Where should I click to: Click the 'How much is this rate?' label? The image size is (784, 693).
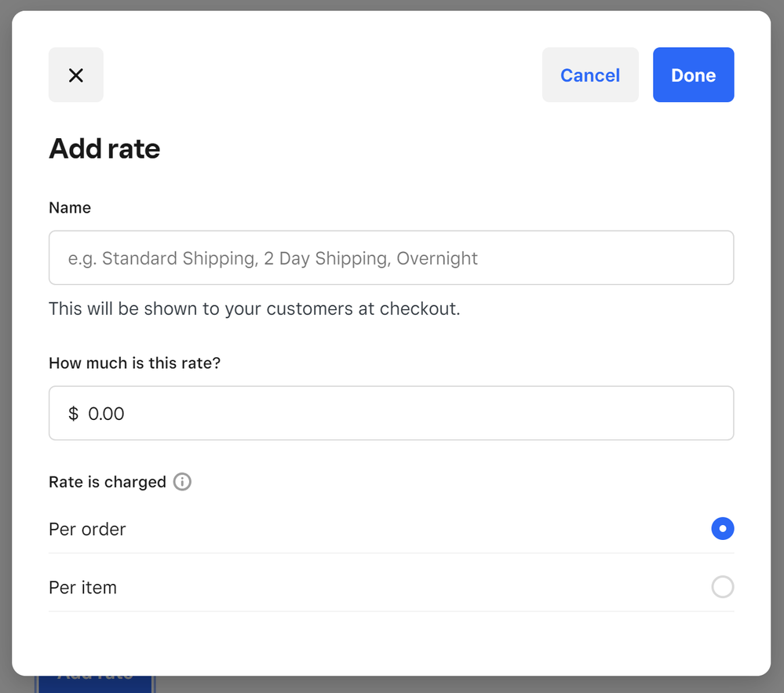coord(134,363)
